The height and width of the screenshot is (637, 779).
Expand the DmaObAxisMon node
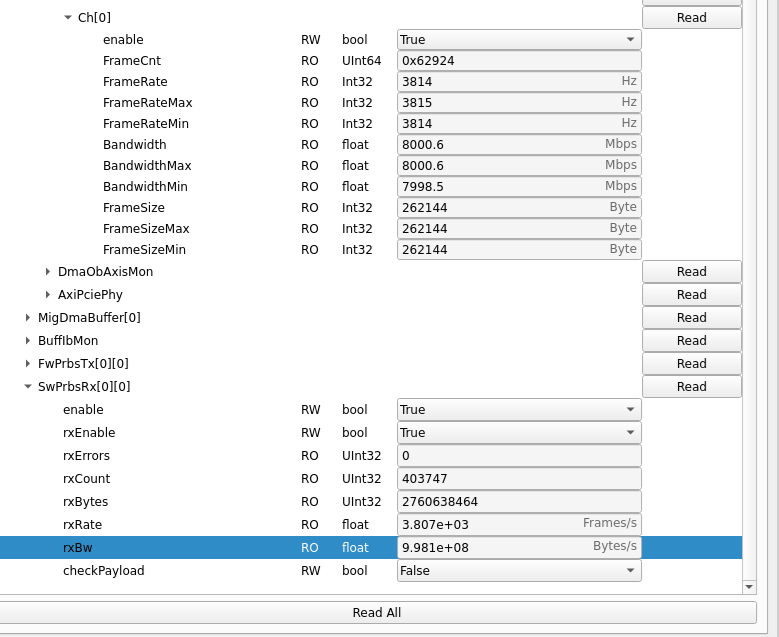coord(48,272)
